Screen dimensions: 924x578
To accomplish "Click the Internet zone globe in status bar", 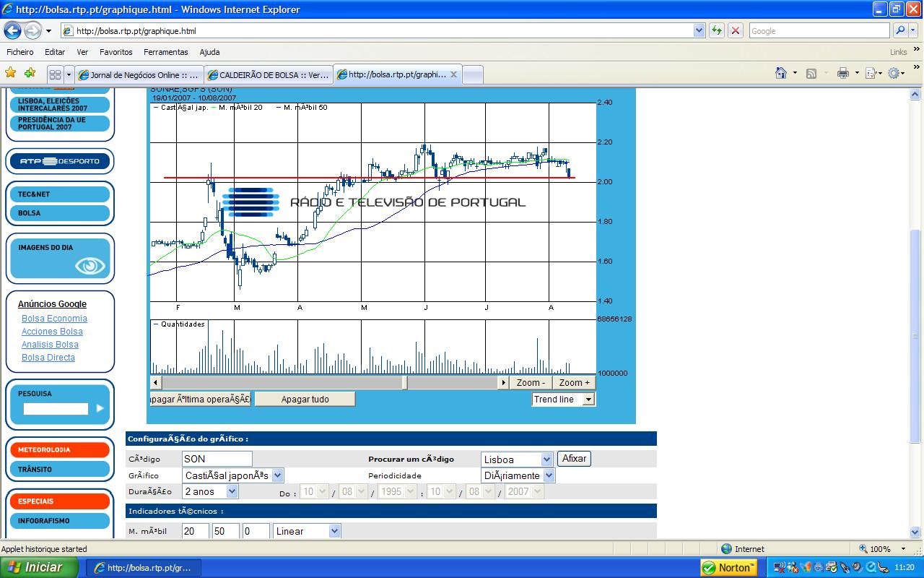I will point(726,549).
